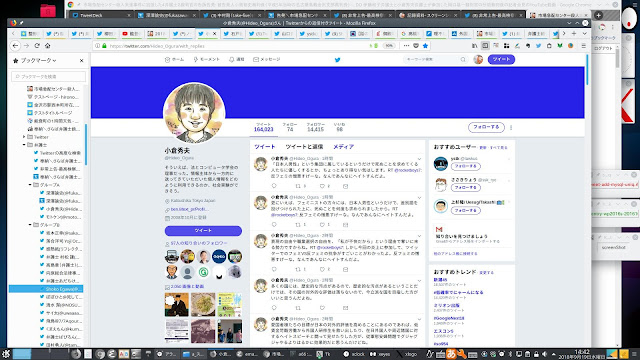Open Firefox list-all-tabs dropdown arrow
The width and height of the screenshot is (640, 360).
(x=584, y=33)
